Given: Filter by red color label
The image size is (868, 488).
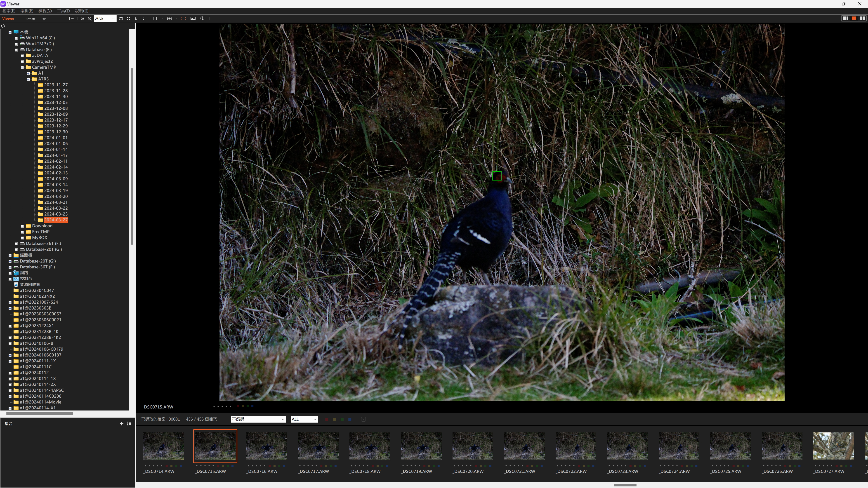Looking at the screenshot, I should pyautogui.click(x=326, y=419).
